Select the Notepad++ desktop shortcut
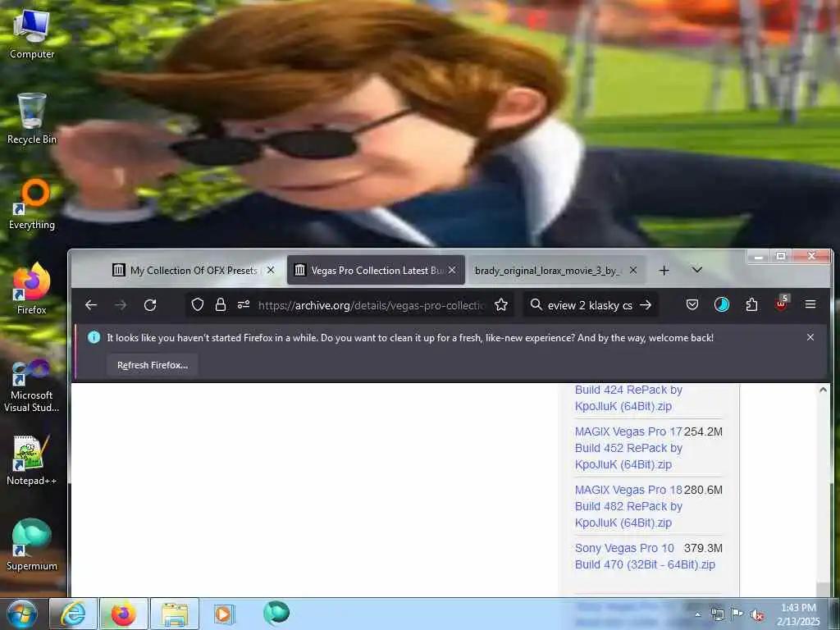The image size is (840, 630). [32, 461]
